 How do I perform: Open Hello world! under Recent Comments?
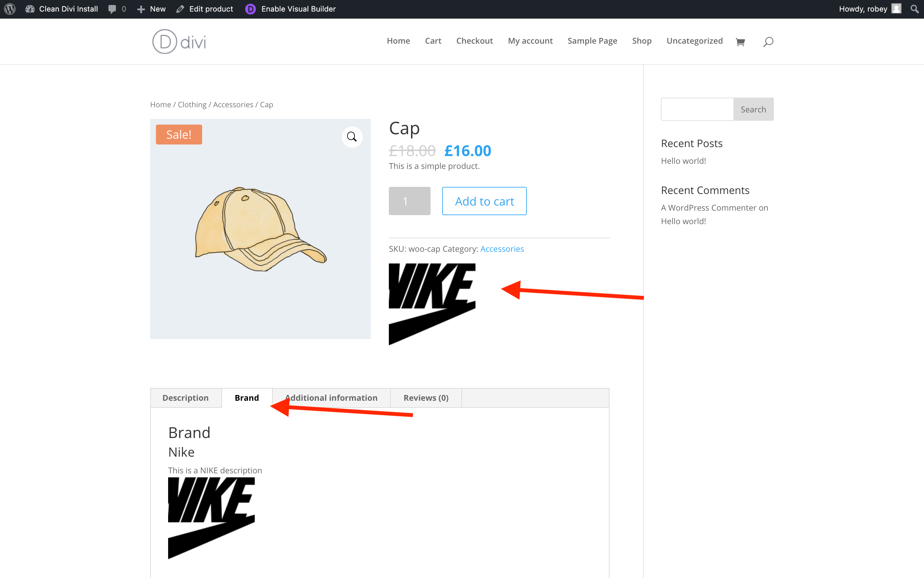(683, 221)
